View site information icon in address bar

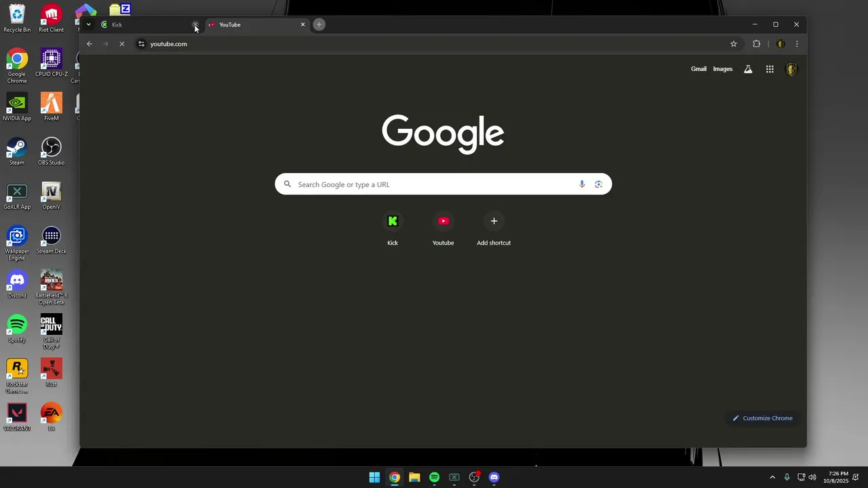click(141, 44)
